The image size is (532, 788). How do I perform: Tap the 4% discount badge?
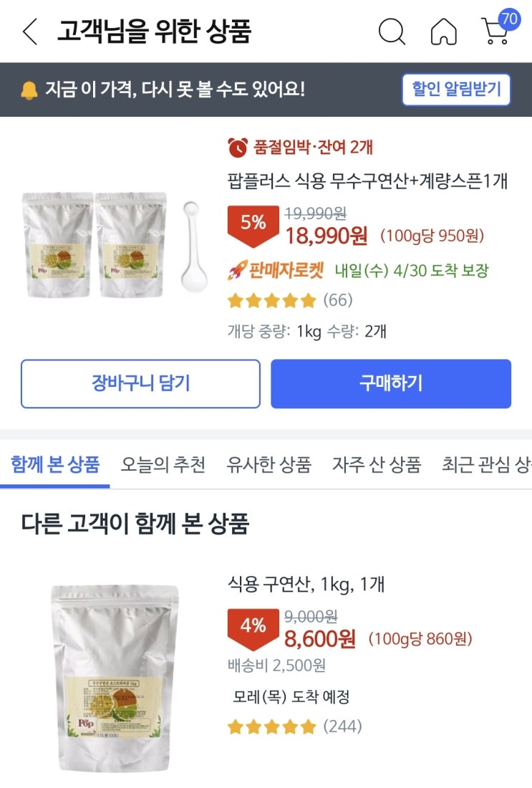point(253,626)
